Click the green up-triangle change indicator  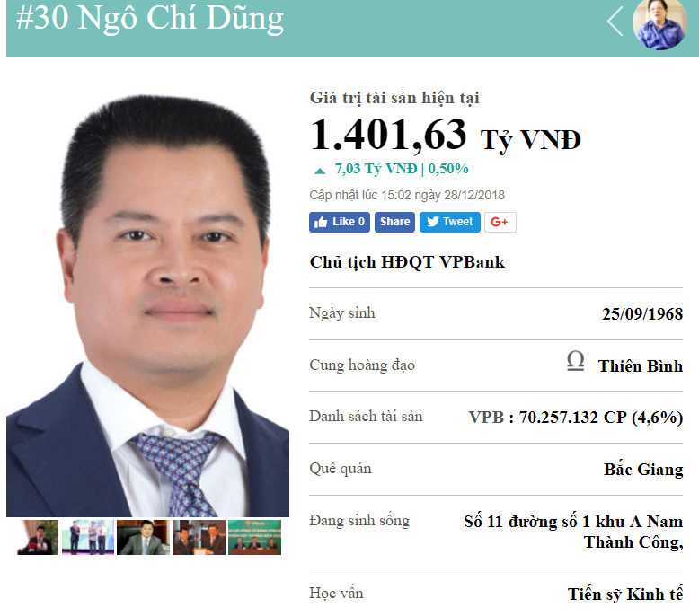(x=320, y=171)
